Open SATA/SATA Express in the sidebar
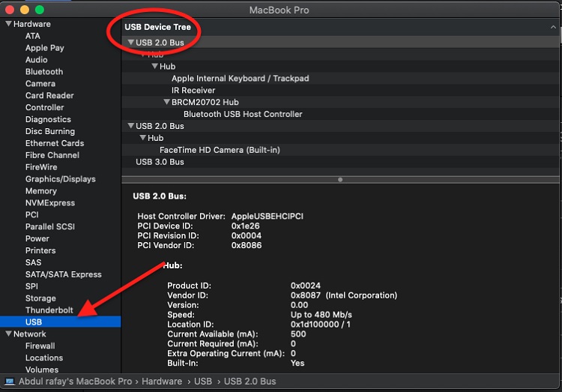The width and height of the screenshot is (562, 392). point(64,274)
